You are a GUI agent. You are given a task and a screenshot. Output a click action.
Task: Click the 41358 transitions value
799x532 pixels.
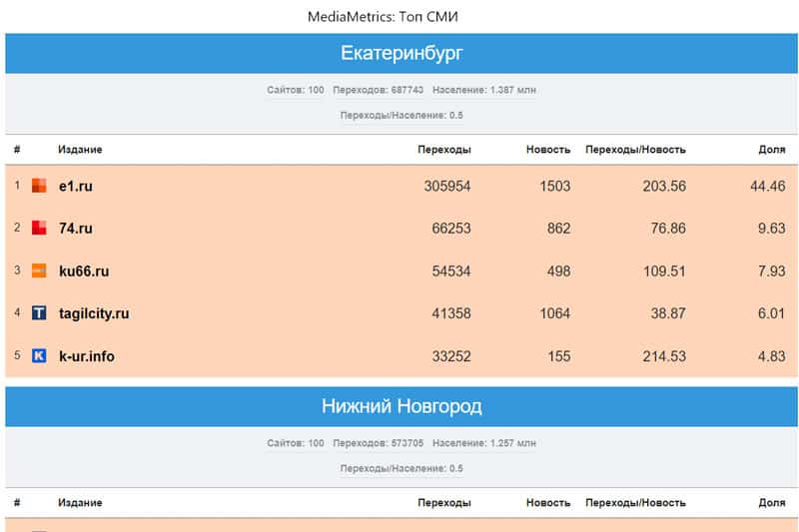pyautogui.click(x=451, y=313)
